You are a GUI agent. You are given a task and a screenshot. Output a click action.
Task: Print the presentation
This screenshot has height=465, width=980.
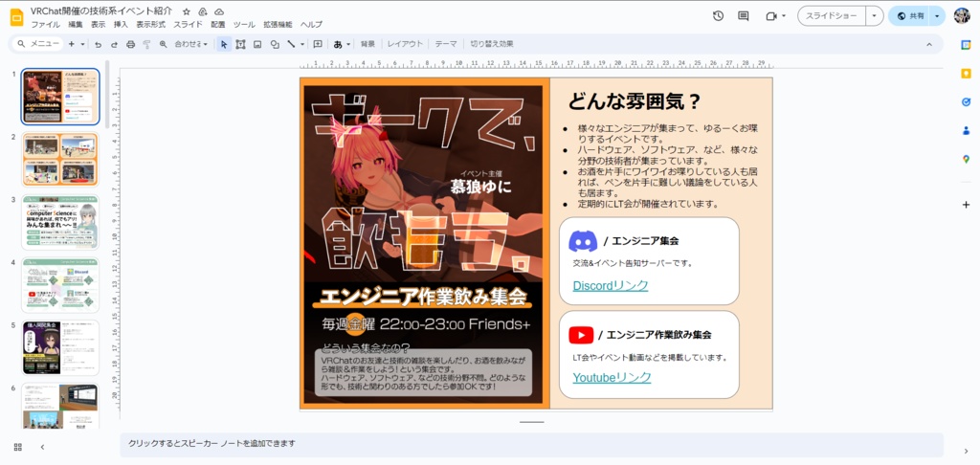coord(130,44)
